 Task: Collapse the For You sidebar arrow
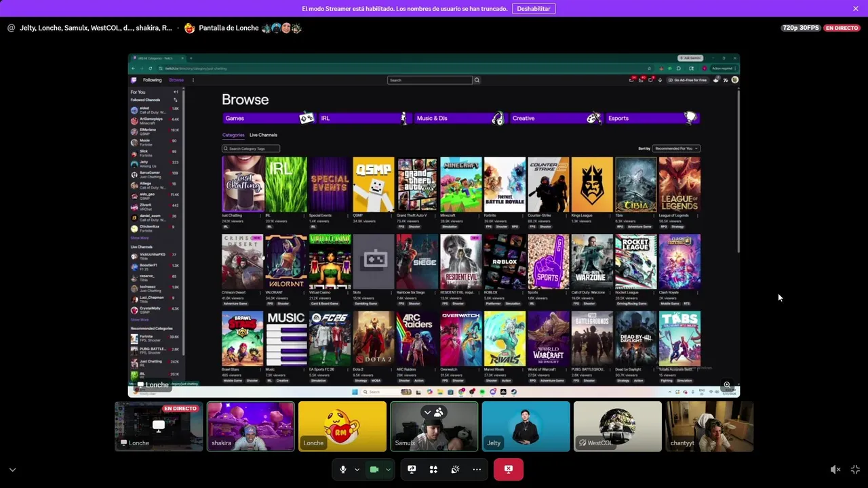pos(176,92)
